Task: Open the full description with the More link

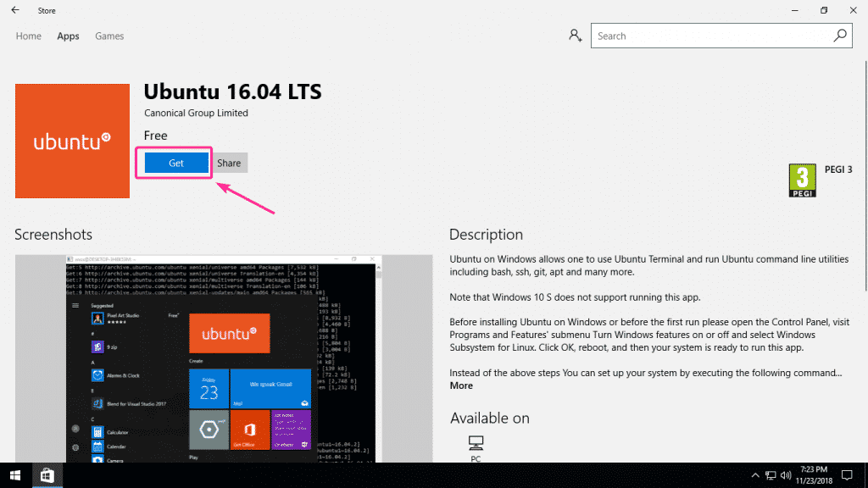Action: click(461, 385)
